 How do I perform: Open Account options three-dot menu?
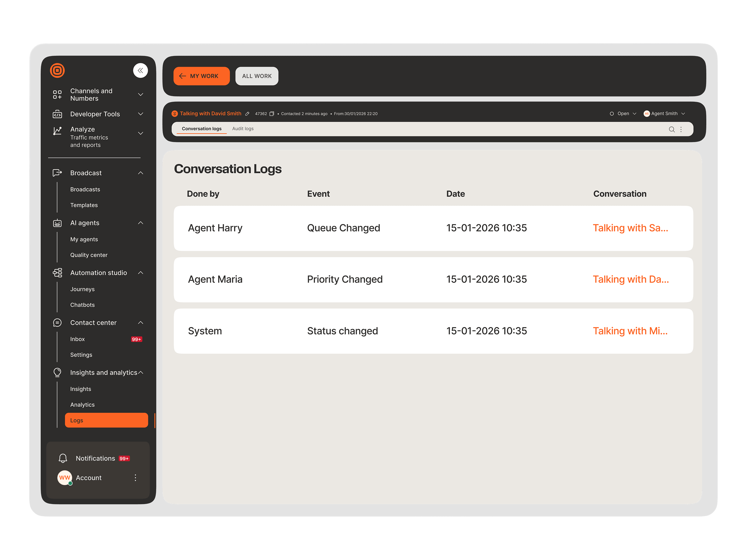(135, 477)
